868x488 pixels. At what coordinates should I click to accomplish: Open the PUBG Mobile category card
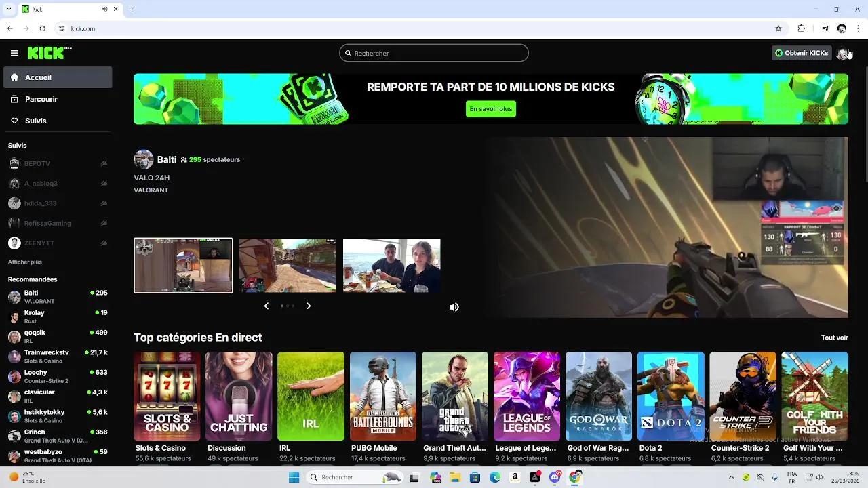pos(383,396)
